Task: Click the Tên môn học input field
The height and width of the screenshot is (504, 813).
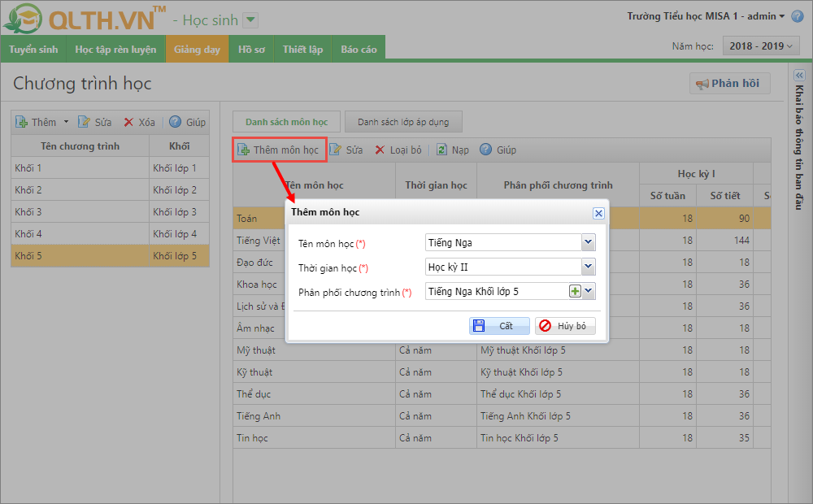Action: [x=503, y=242]
